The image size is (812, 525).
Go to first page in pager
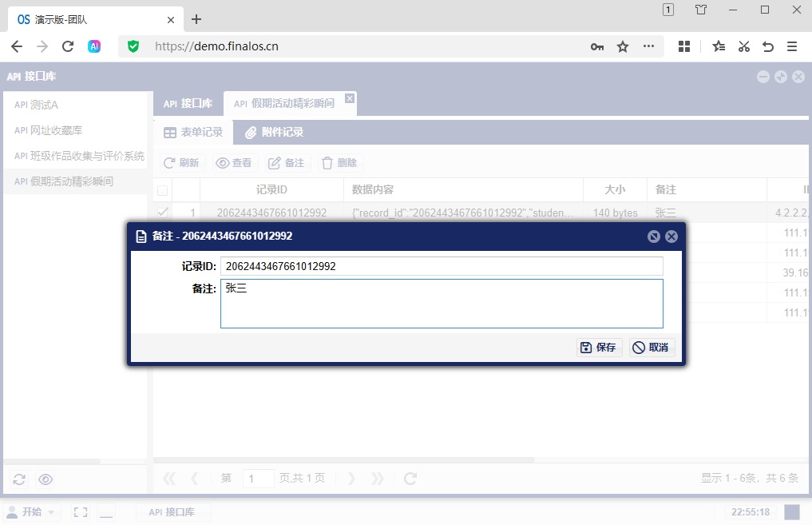point(169,479)
